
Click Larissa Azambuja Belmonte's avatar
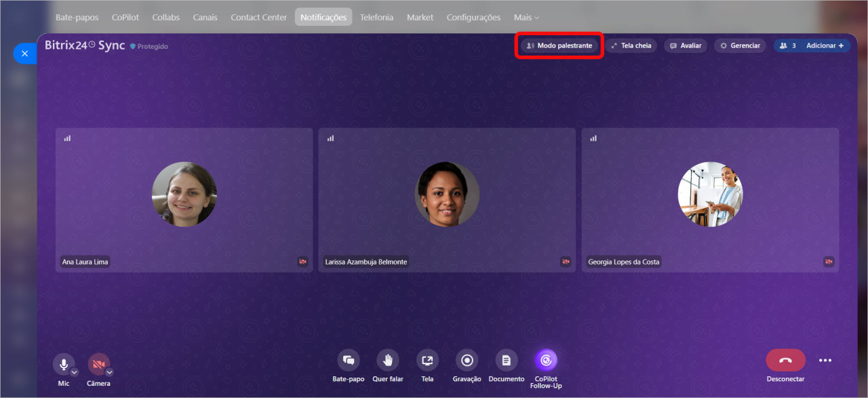coord(447,194)
